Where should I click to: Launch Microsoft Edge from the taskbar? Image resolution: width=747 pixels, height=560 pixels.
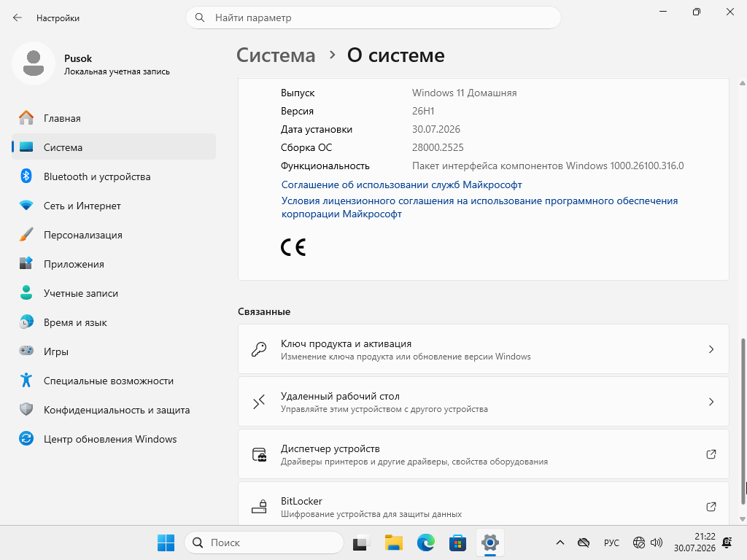(426, 542)
